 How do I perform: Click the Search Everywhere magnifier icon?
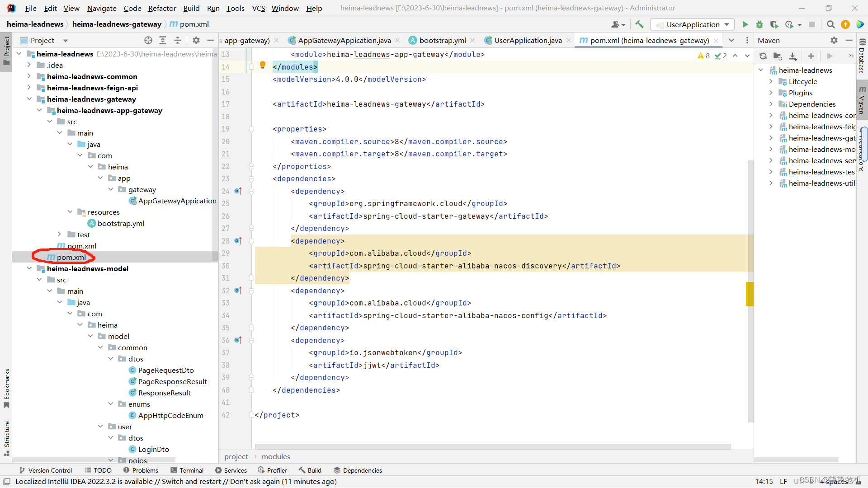pyautogui.click(x=830, y=24)
